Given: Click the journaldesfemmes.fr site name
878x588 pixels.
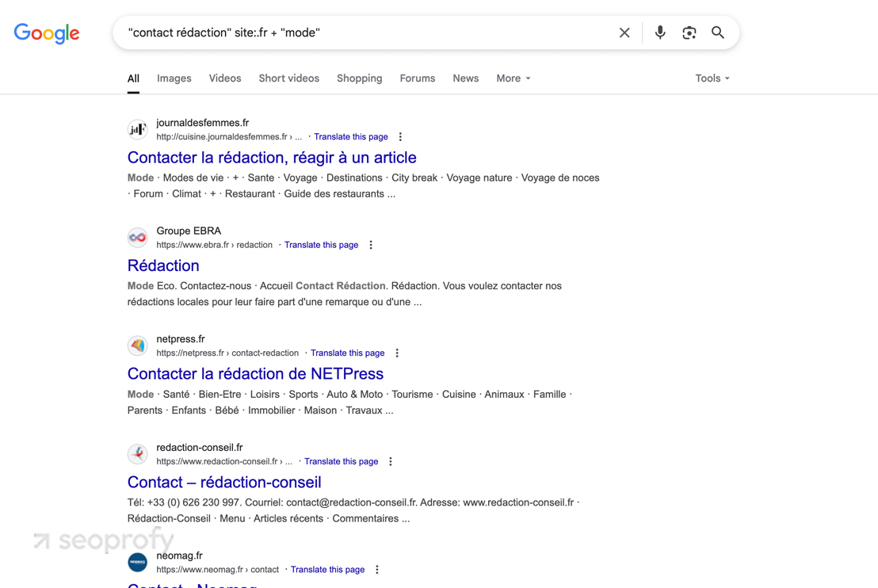Looking at the screenshot, I should (203, 123).
